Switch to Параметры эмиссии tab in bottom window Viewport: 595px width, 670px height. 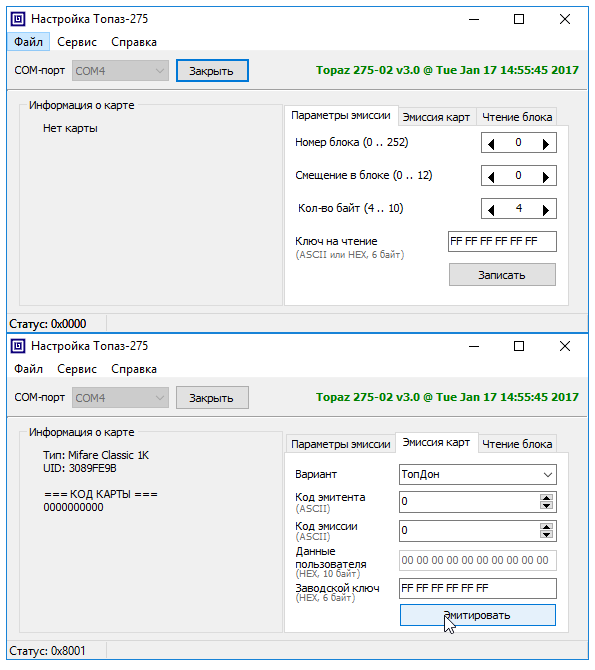tap(341, 444)
